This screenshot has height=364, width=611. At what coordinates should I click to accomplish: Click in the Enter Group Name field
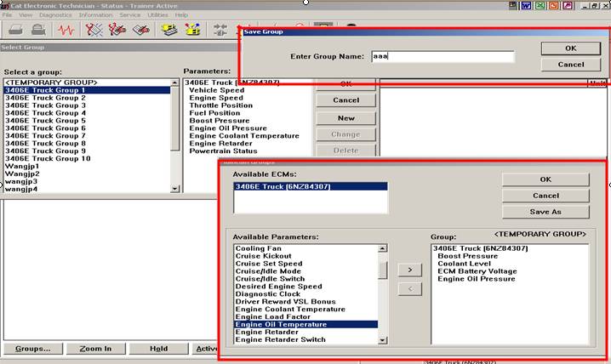click(442, 57)
